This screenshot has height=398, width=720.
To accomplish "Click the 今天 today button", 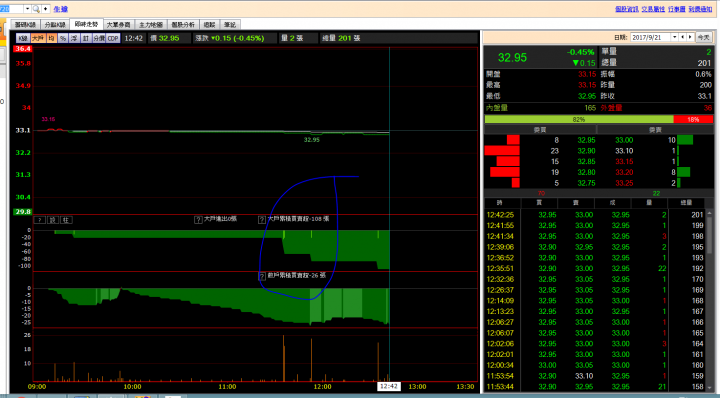I will point(703,37).
